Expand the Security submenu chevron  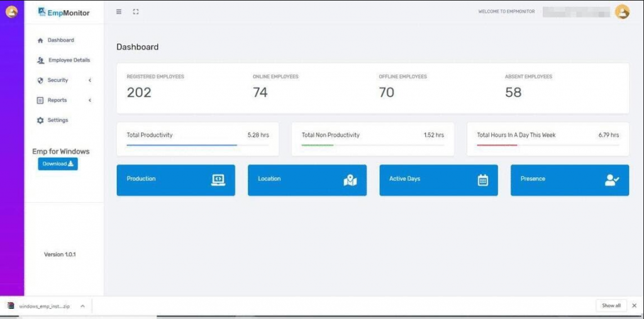[89, 80]
